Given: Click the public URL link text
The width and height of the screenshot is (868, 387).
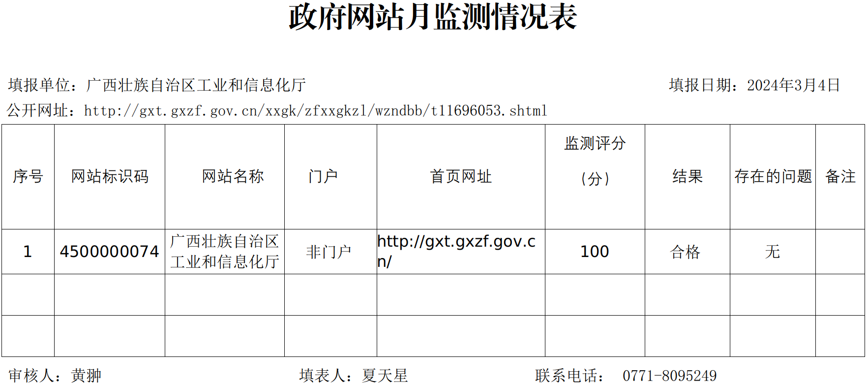Looking at the screenshot, I should [315, 111].
